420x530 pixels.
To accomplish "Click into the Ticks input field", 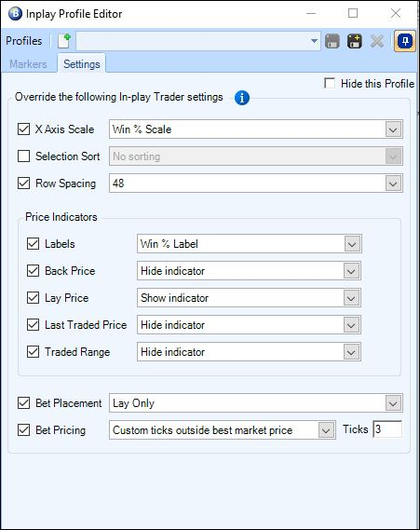I will click(387, 429).
